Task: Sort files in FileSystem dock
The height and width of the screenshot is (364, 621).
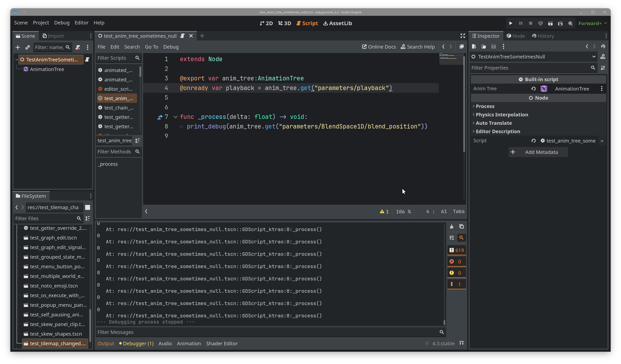Action: (x=88, y=218)
